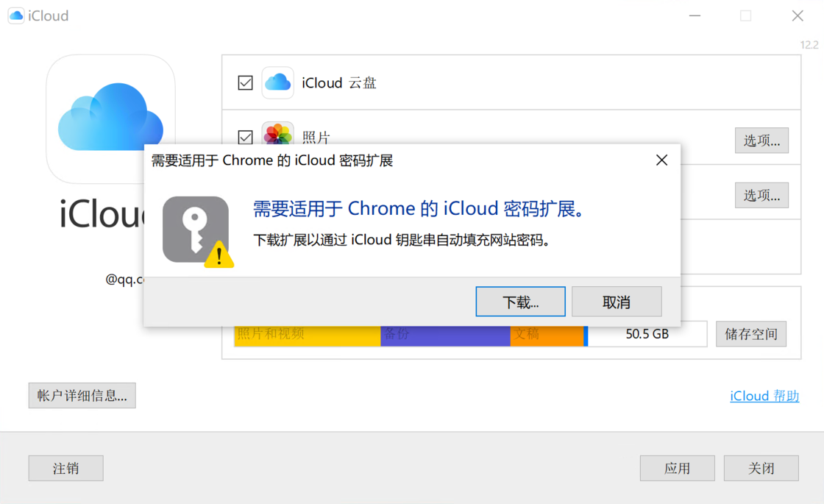Click the lower 选项 button

[761, 194]
